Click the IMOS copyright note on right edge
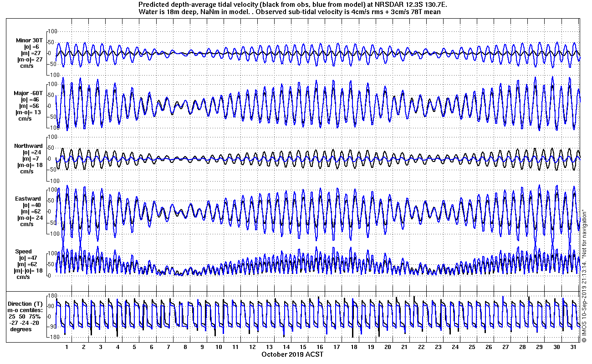 pos(584,276)
